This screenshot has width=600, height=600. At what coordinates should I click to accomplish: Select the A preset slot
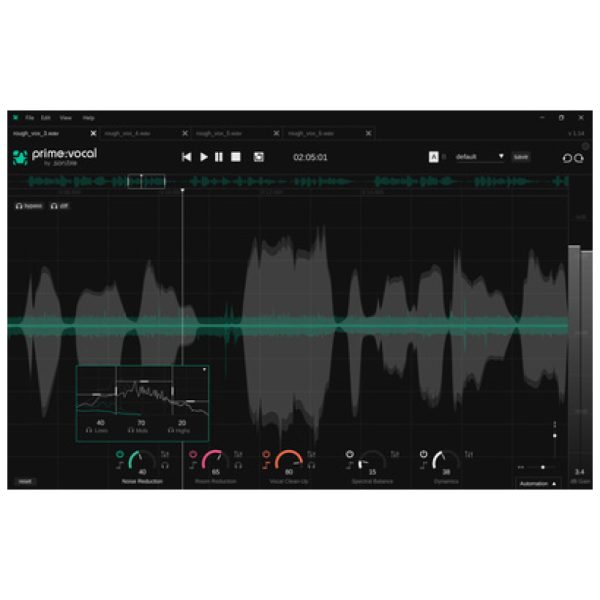click(433, 157)
